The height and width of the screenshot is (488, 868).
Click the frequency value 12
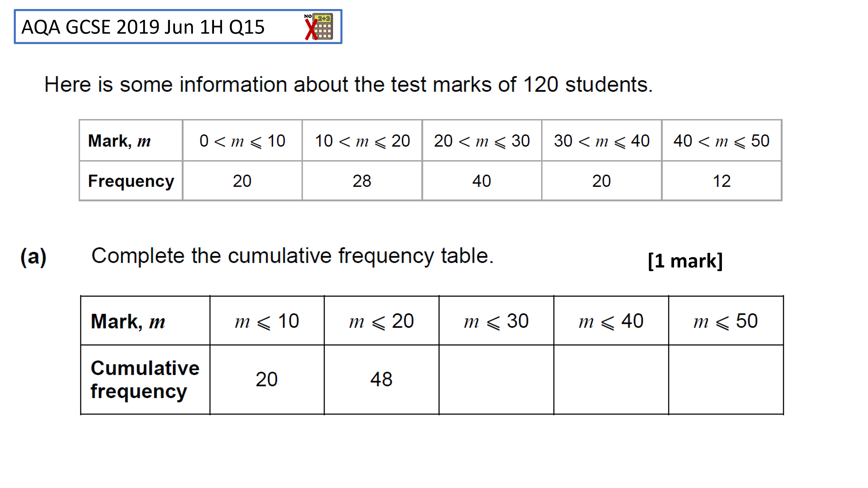[722, 181]
